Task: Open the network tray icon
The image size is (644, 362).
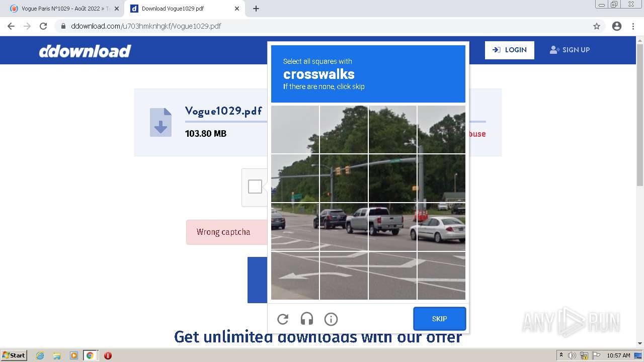Action: pos(584,355)
